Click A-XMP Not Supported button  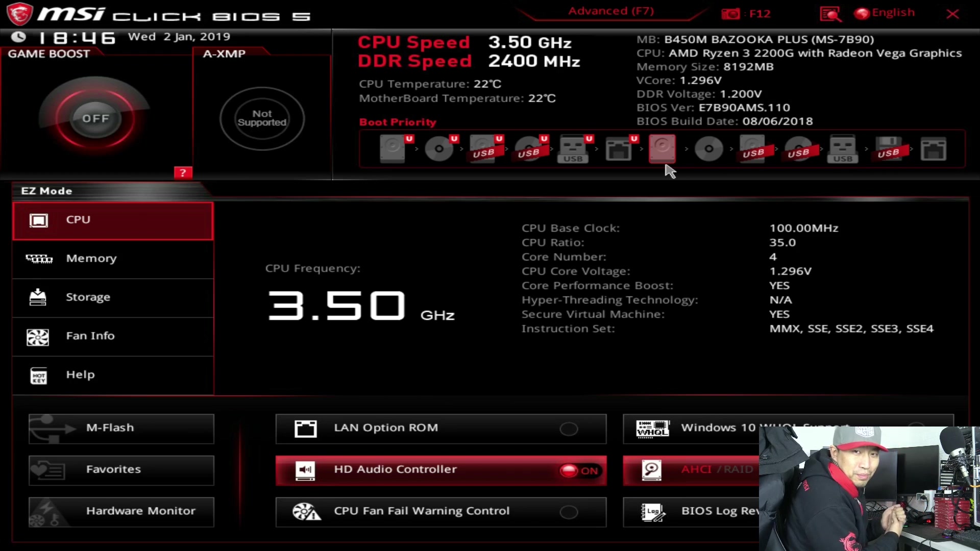[x=261, y=118]
